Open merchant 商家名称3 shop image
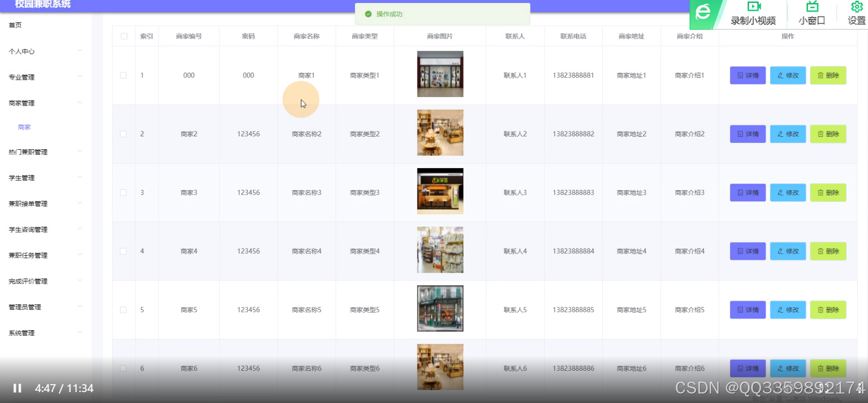 coord(440,191)
